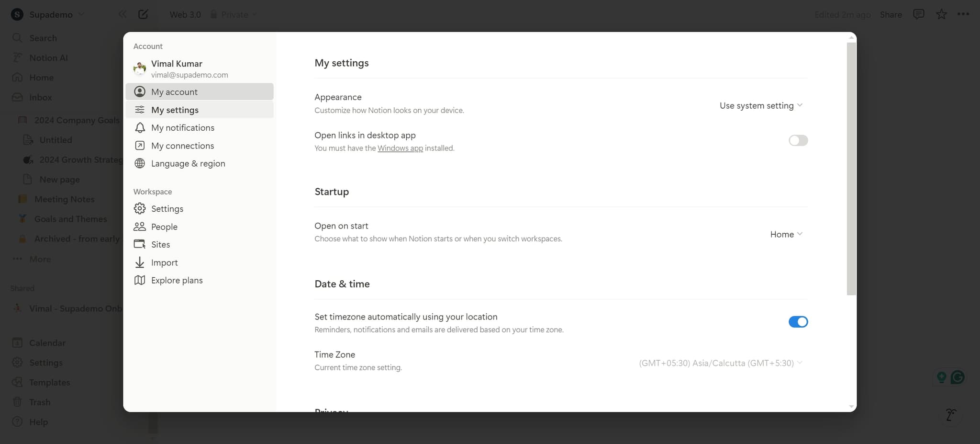Image resolution: width=980 pixels, height=444 pixels.
Task: Star the Web 3.0 page
Action: tap(942, 14)
